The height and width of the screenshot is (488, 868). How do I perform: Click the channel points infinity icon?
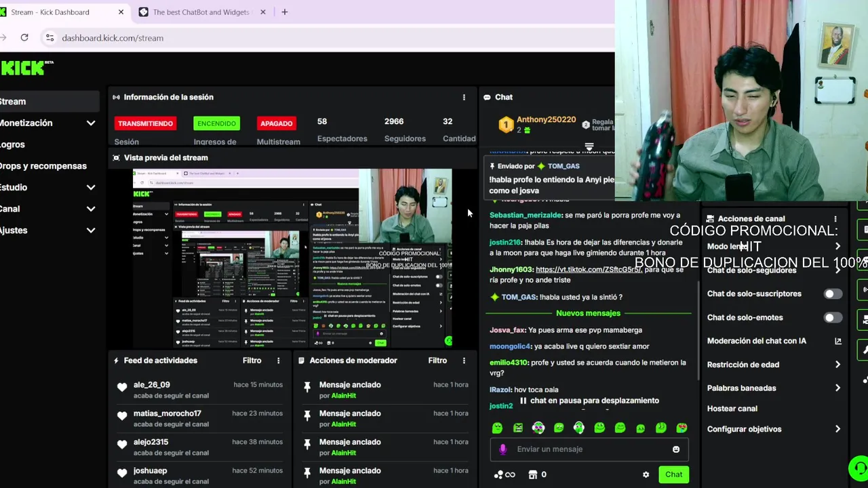(x=504, y=474)
